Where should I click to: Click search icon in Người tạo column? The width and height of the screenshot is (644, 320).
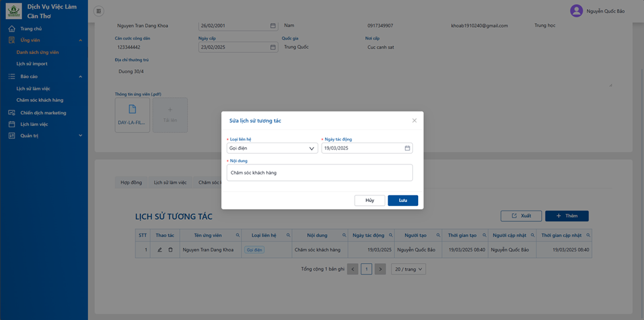coord(437,236)
